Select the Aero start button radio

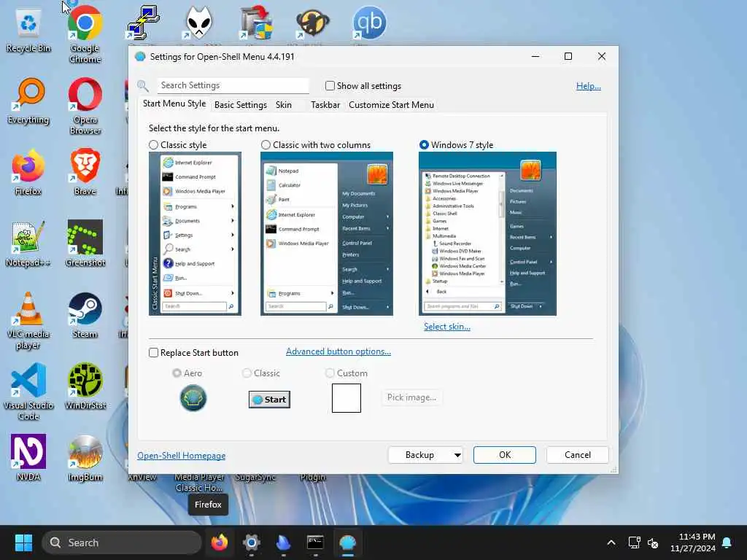point(177,373)
